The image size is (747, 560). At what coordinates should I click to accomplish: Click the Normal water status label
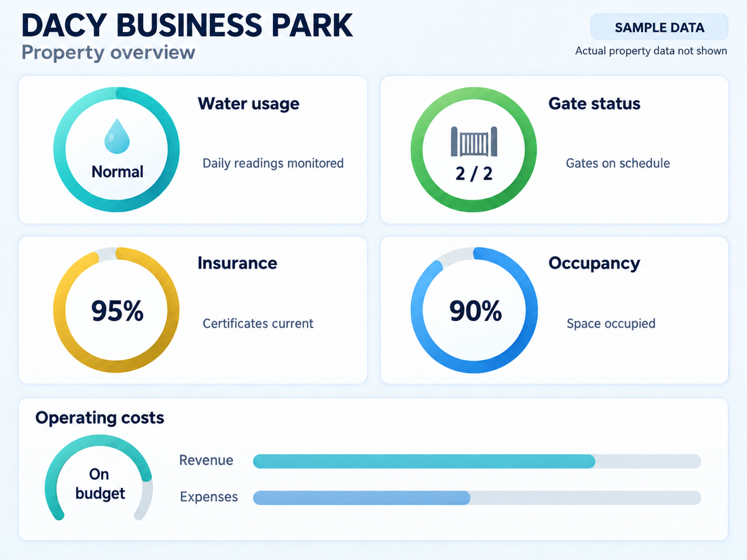tap(117, 172)
